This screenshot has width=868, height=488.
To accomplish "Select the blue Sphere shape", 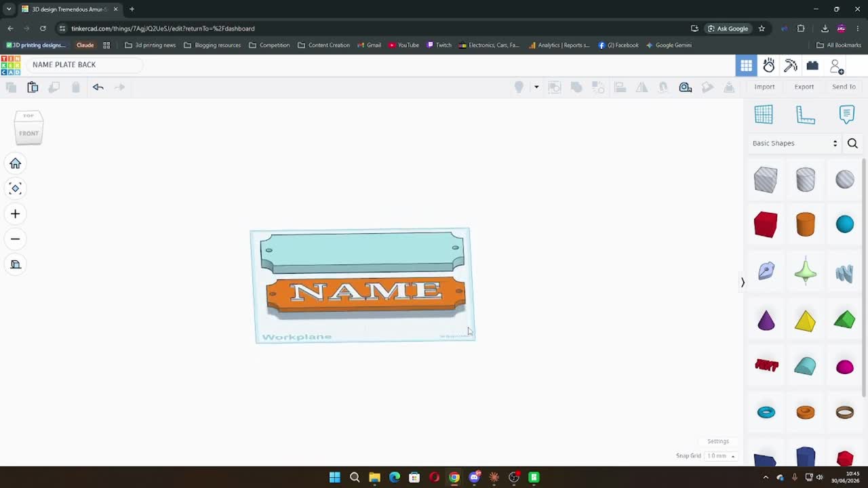I will pos(845,224).
